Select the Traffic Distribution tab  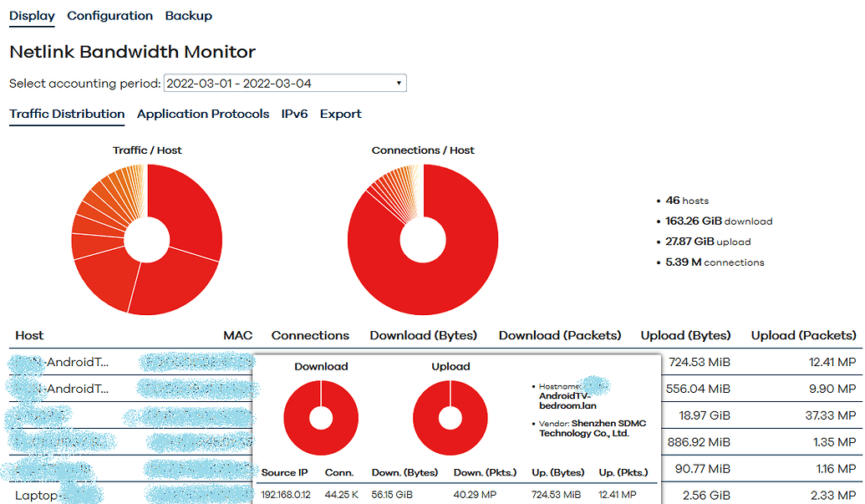point(67,115)
